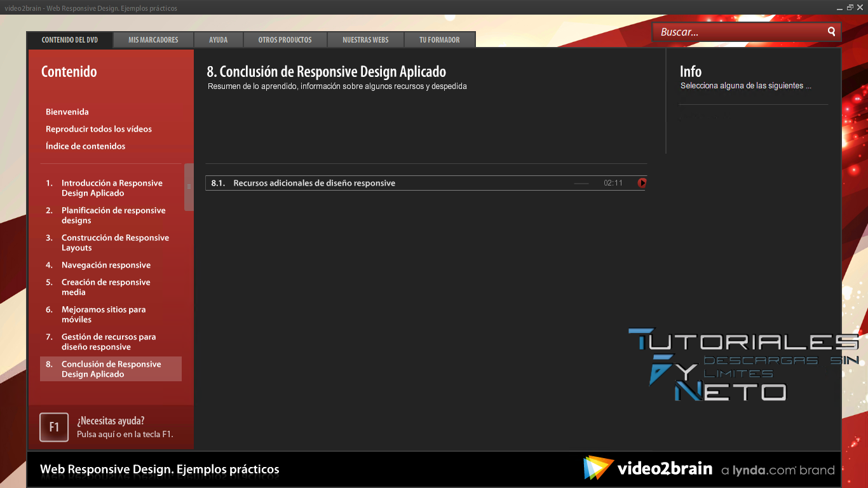This screenshot has width=868, height=488.
Task: Click the footer course title text
Action: coord(159,470)
